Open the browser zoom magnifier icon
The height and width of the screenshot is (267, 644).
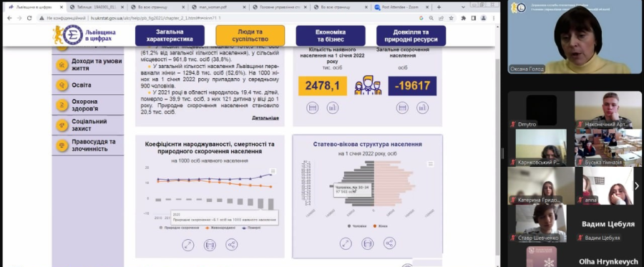(431, 18)
